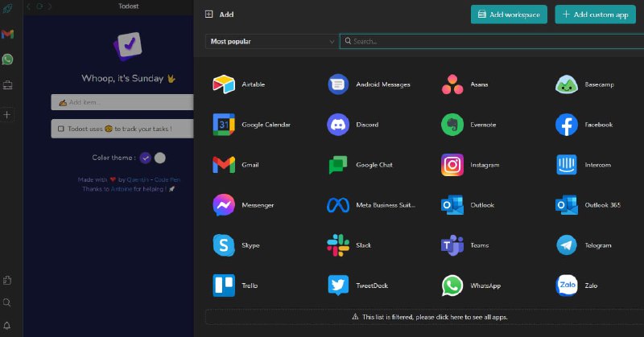Open the Most popular filter dropdown
The width and height of the screenshot is (644, 337).
[x=272, y=41]
